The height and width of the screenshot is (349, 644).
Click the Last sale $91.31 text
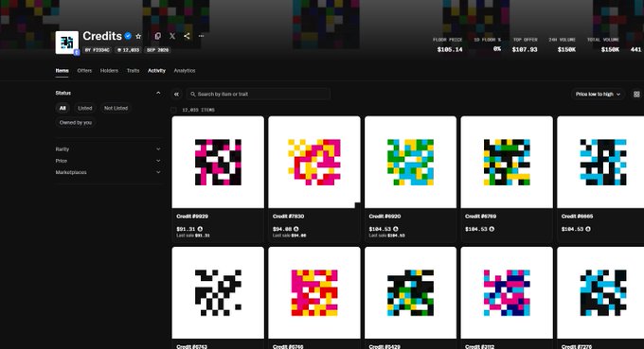coord(193,236)
